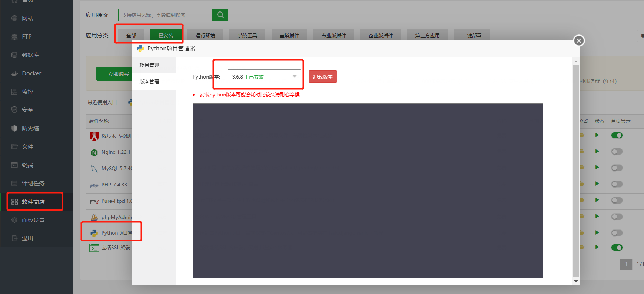
Task: Click the 软件名称 column header
Action: tap(99, 121)
